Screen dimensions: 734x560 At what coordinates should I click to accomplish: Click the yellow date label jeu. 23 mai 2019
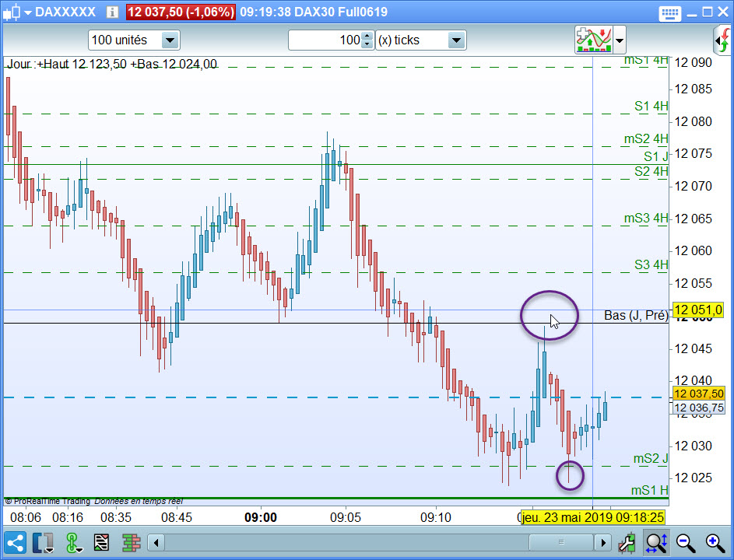[x=593, y=517]
